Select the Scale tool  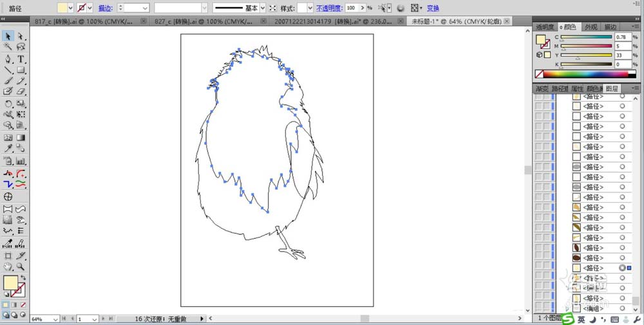(21, 104)
